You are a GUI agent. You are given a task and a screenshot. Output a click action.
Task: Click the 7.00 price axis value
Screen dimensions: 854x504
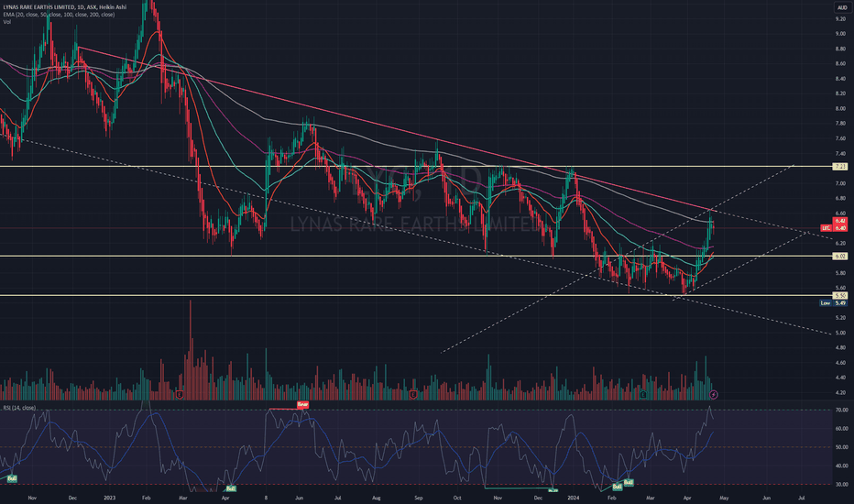pyautogui.click(x=840, y=183)
